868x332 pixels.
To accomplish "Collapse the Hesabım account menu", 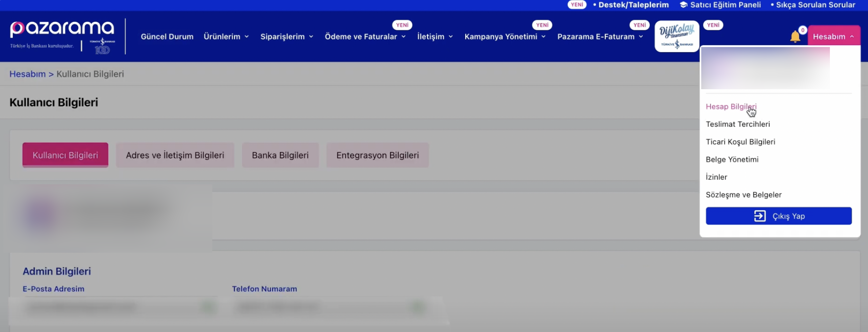I will [833, 37].
